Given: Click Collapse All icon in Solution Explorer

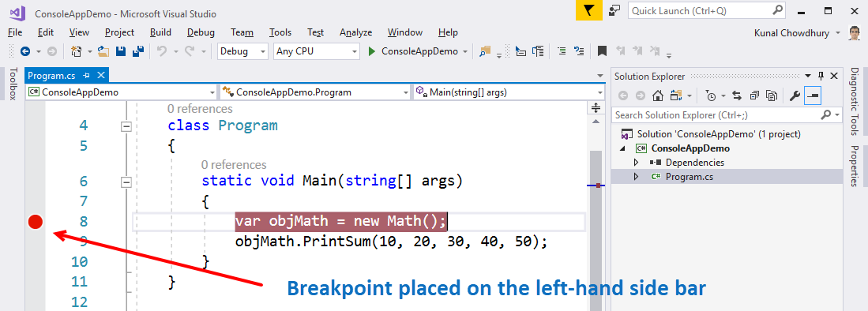Looking at the screenshot, I should [x=754, y=96].
